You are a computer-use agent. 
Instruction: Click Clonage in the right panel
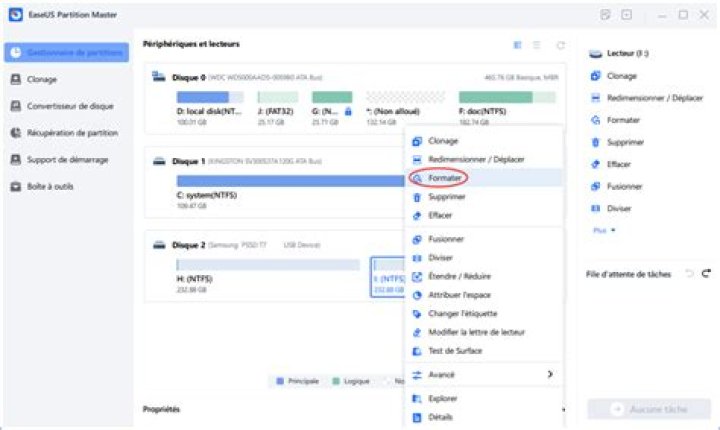coord(614,76)
